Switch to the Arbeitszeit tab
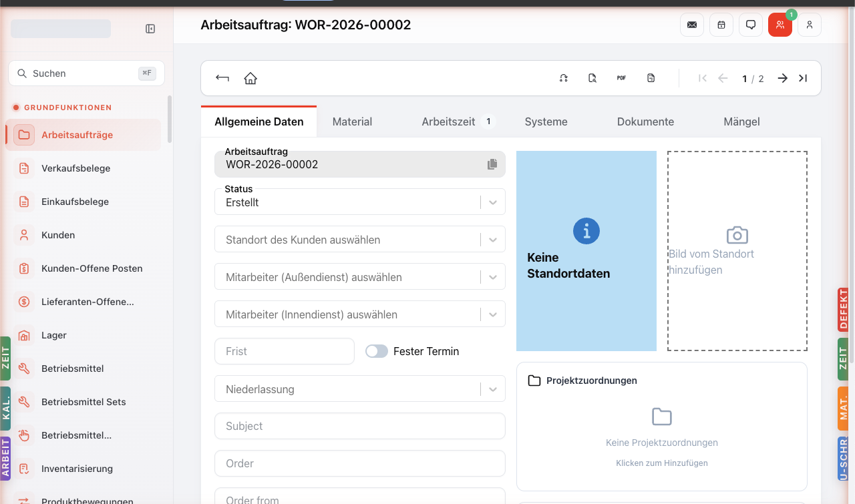Viewport: 855px width, 504px height. click(x=458, y=121)
